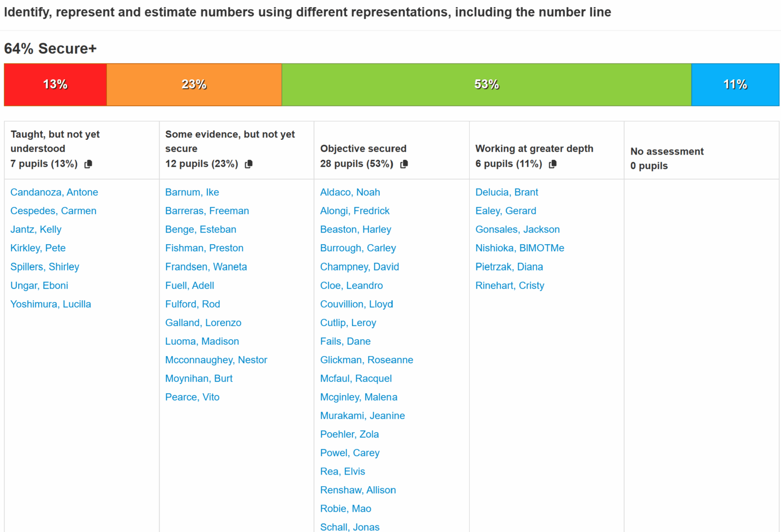Click the red 13% bar segment
This screenshot has height=532, width=781.
point(55,84)
